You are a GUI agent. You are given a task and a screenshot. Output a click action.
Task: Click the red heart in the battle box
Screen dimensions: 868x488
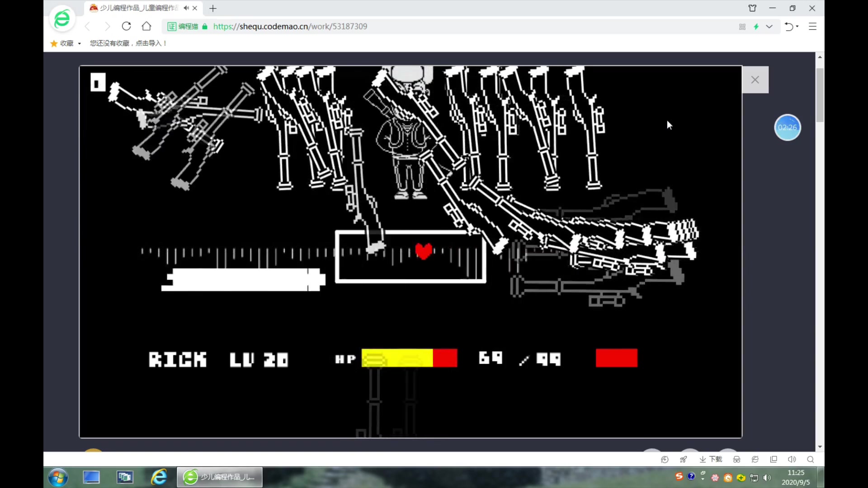pos(424,251)
